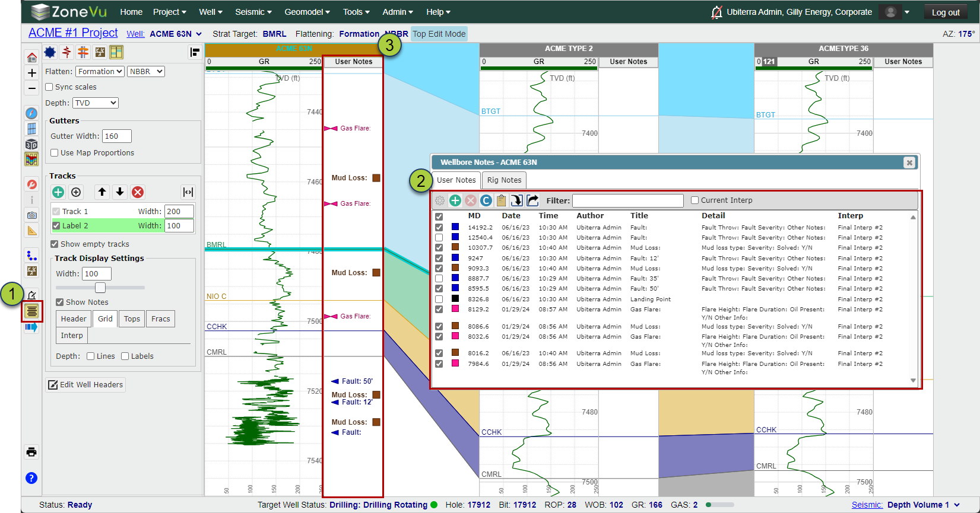Click Edit Well Headers button

[x=86, y=385]
